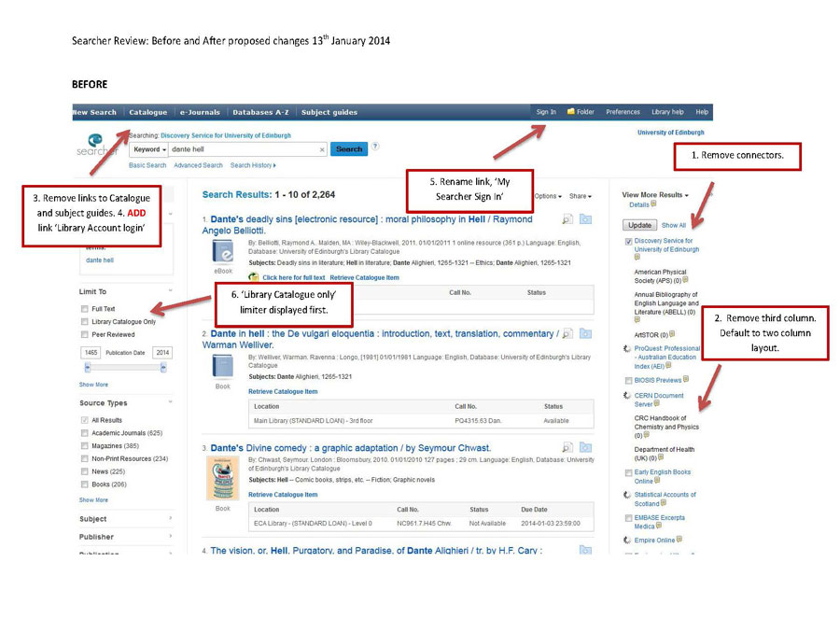Select the Magazines (385) checkbox
Image resolution: width=840 pixels, height=632 pixels.
click(x=85, y=446)
